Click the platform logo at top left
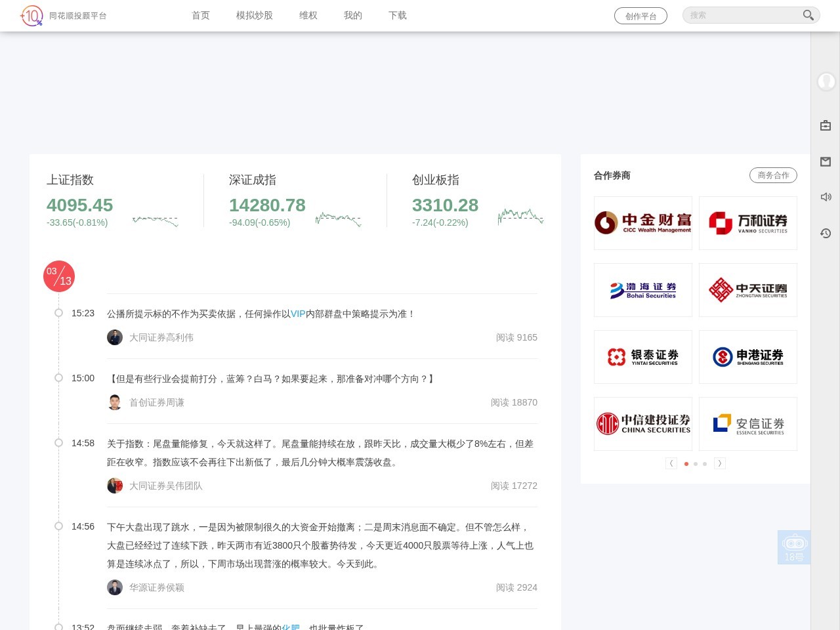 [x=63, y=16]
